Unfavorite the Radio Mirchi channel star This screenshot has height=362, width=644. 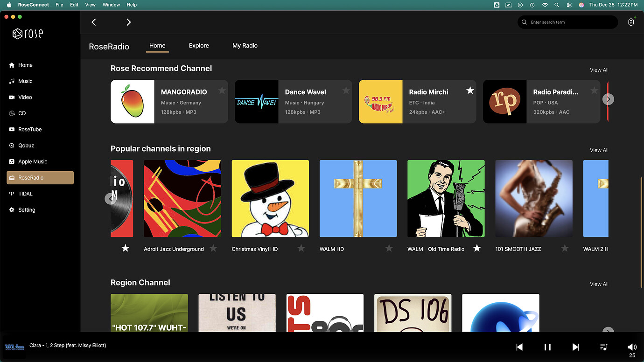470,90
